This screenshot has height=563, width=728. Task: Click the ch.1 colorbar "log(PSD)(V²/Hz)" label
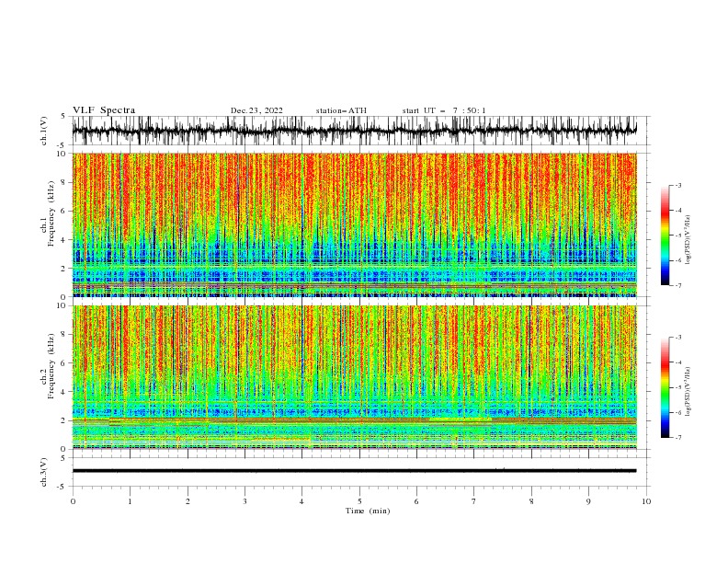(688, 240)
